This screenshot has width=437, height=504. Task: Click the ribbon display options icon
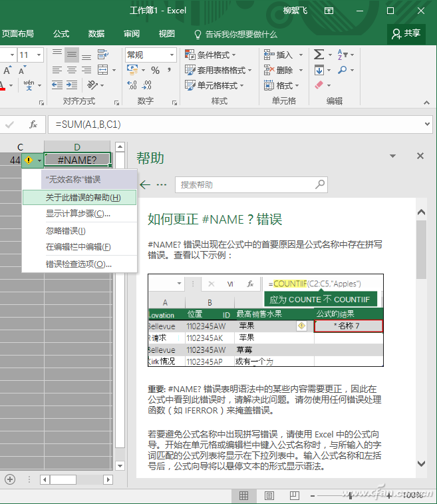(329, 11)
